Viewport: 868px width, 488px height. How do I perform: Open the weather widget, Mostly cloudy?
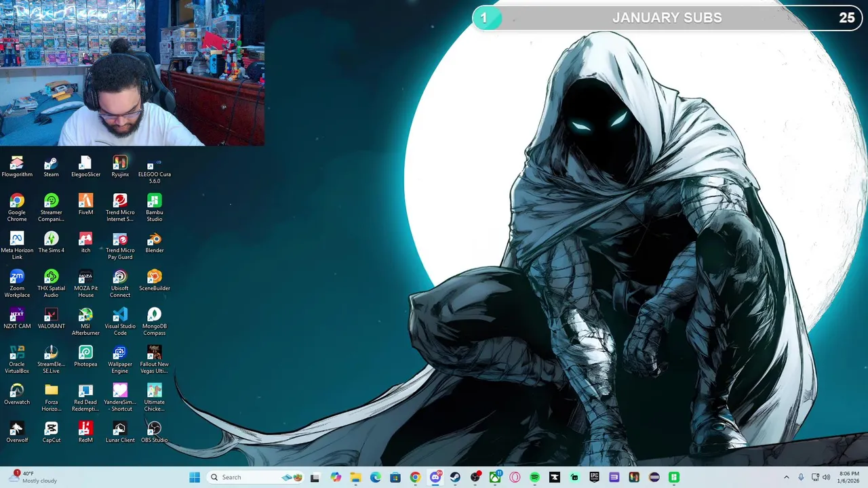pos(33,477)
